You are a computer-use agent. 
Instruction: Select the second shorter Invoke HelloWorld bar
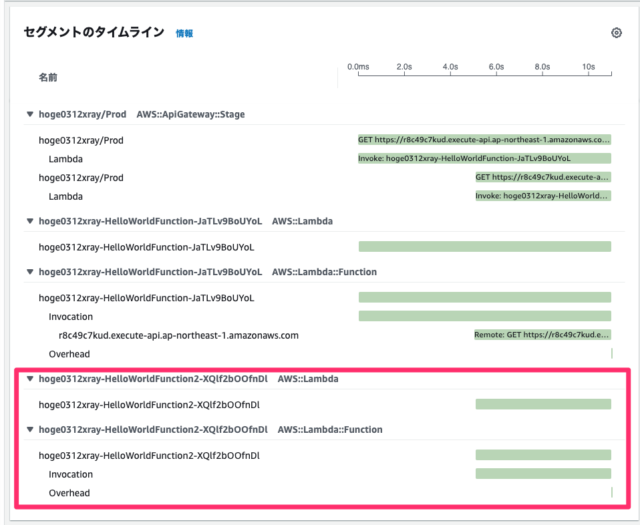[x=543, y=196]
